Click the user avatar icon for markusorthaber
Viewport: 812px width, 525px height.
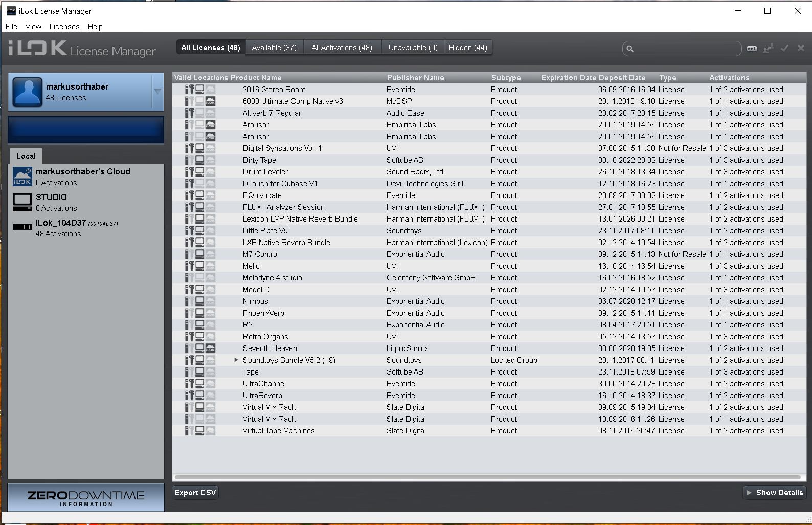point(27,92)
